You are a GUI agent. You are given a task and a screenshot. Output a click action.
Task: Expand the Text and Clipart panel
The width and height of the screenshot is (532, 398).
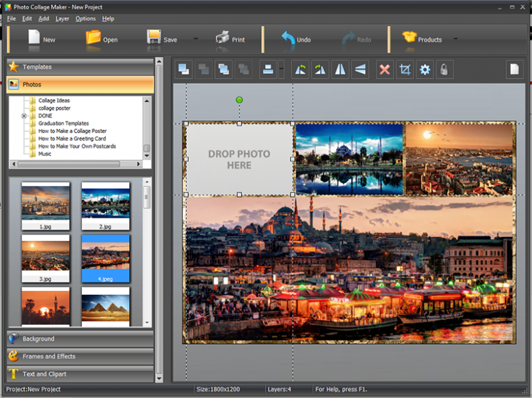[x=80, y=374]
